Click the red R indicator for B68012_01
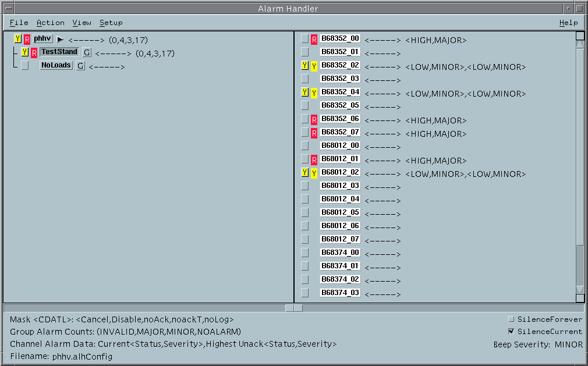This screenshot has width=588, height=366. pyautogui.click(x=314, y=160)
